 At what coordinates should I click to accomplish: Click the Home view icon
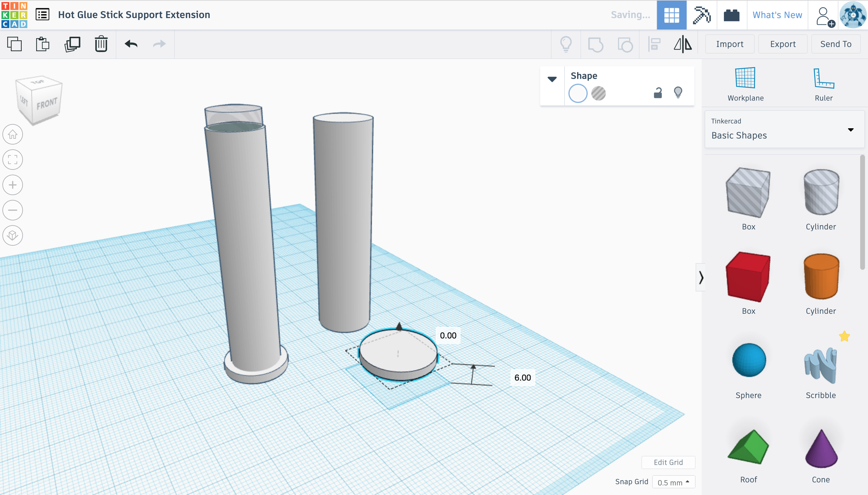pos(13,134)
